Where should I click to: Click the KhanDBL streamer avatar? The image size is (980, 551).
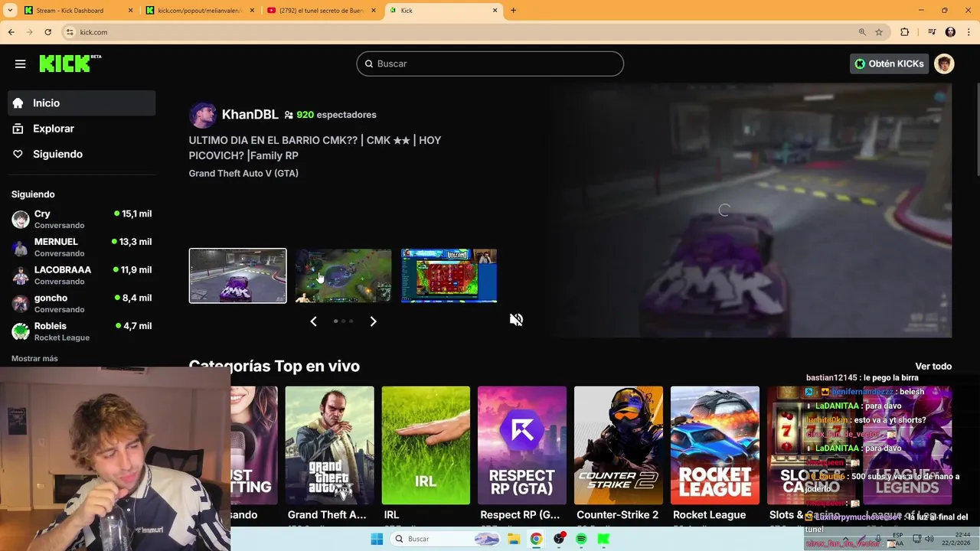(x=202, y=115)
